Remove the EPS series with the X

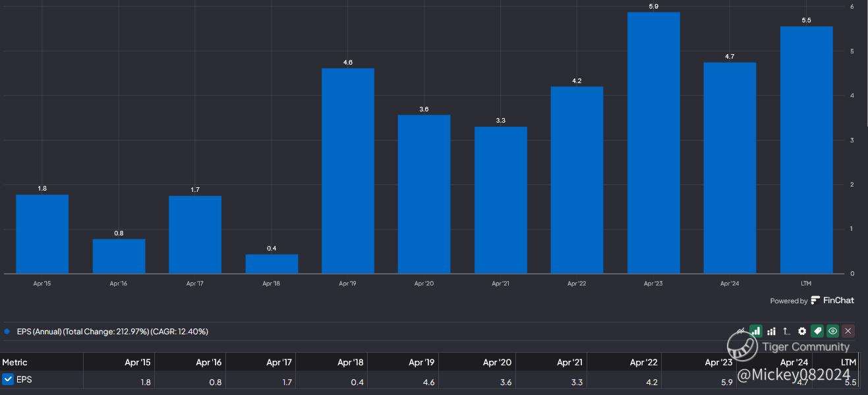point(848,331)
